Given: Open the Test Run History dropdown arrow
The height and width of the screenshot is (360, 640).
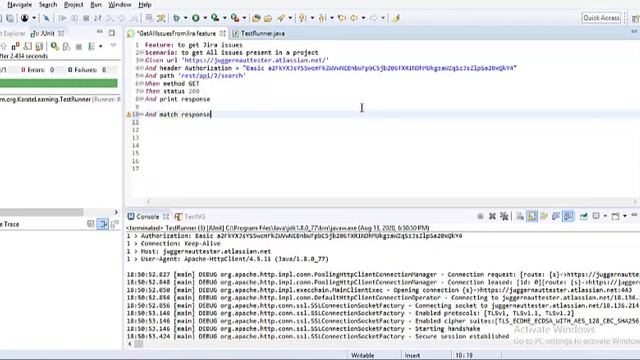Looking at the screenshot, I should [100, 47].
